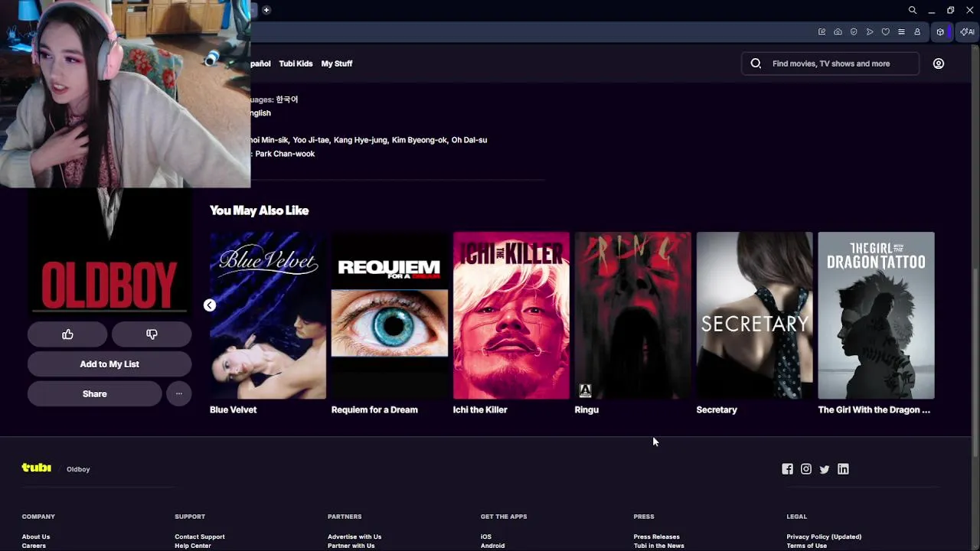
Task: Click actor name Yoo Ji-tae
Action: tap(311, 140)
